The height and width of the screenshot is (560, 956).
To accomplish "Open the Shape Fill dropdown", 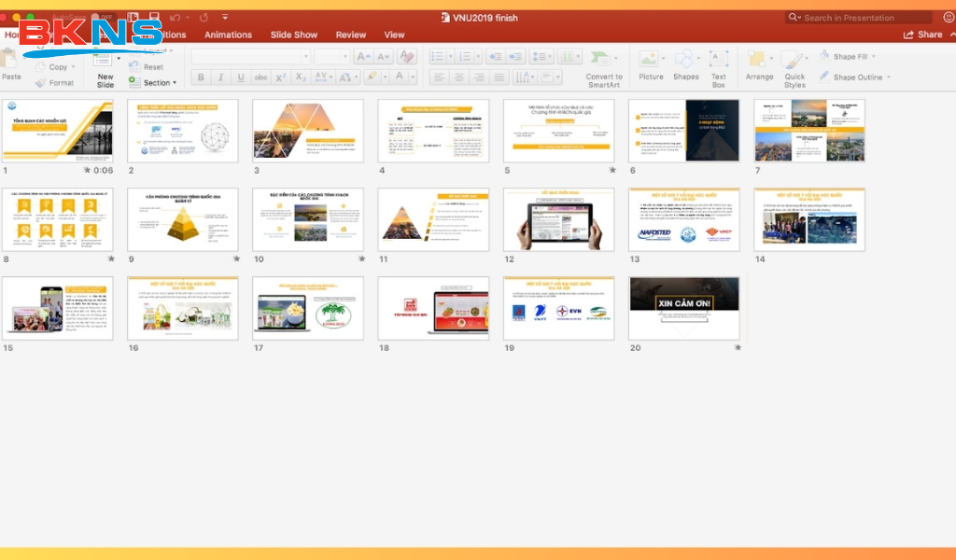I will (874, 57).
